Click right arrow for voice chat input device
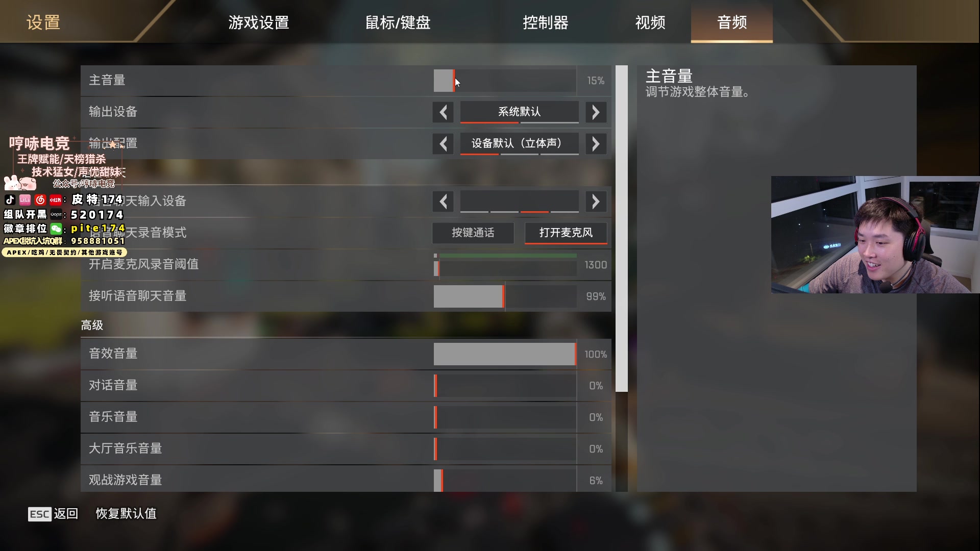Image resolution: width=980 pixels, height=551 pixels. [596, 202]
